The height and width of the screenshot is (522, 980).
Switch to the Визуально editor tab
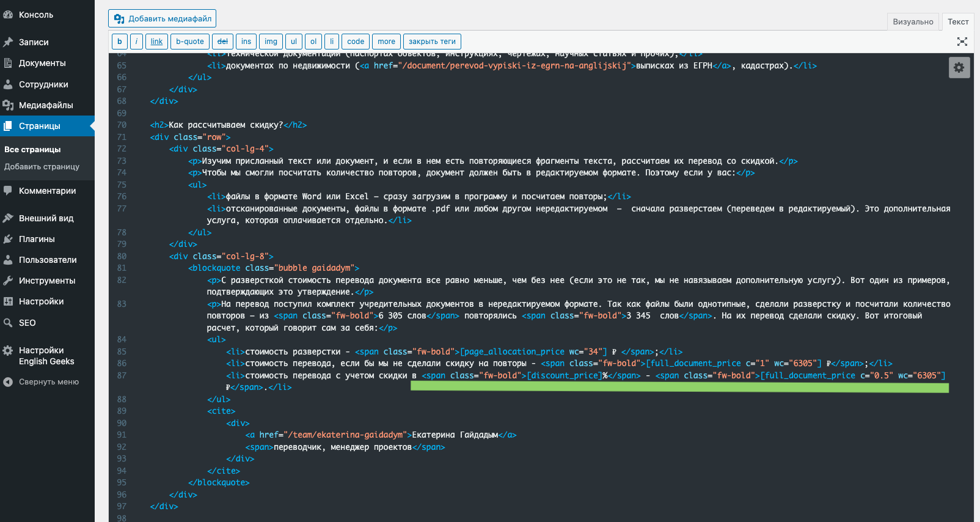coord(913,21)
